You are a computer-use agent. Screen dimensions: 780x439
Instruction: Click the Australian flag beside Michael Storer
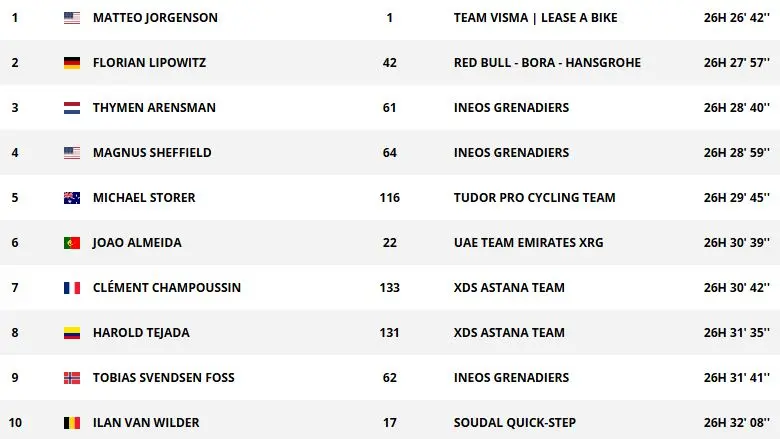[x=72, y=198]
